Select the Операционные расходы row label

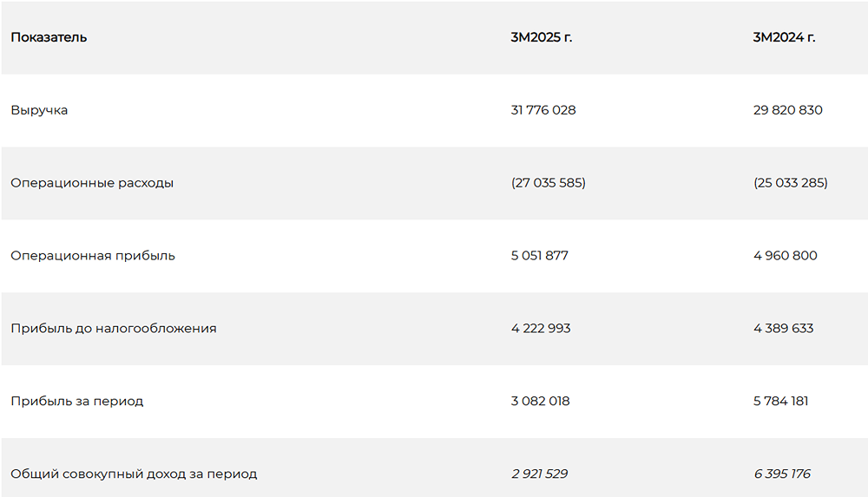click(x=92, y=183)
